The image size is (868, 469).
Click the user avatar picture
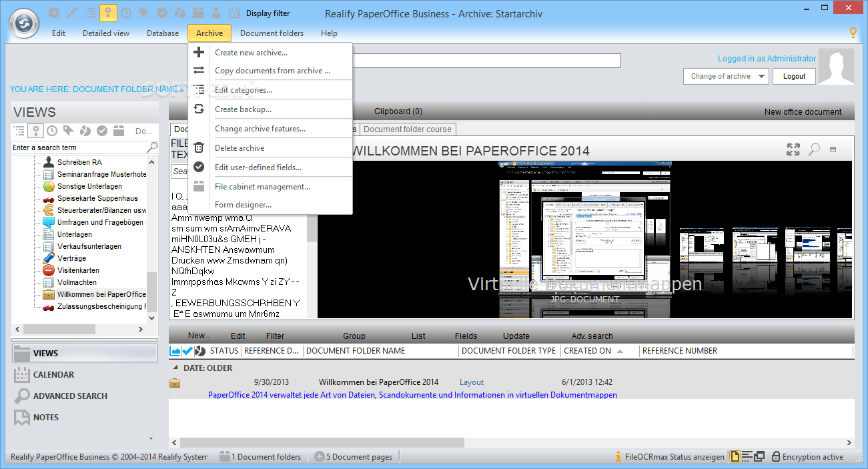click(837, 67)
